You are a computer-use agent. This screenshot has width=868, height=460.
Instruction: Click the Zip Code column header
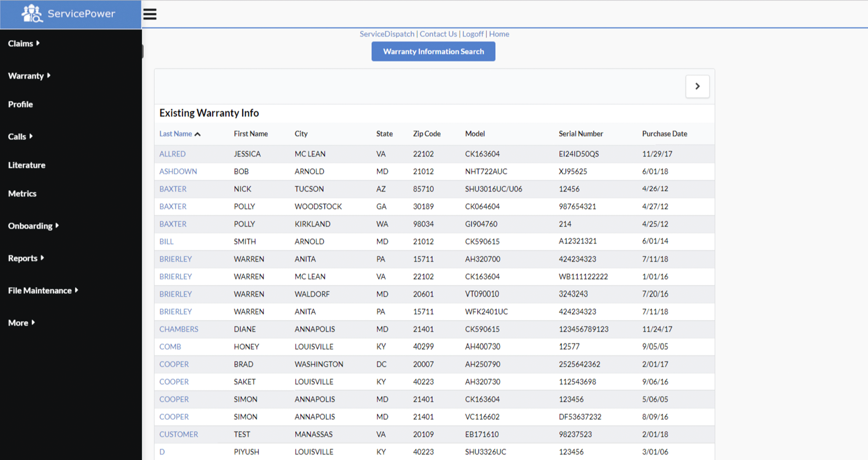point(427,134)
